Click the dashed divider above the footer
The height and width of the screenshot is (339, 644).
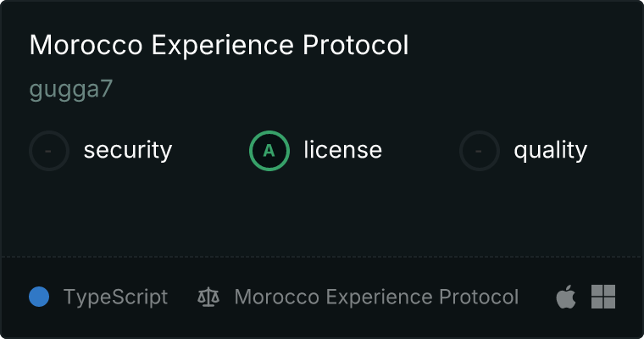coord(322,256)
